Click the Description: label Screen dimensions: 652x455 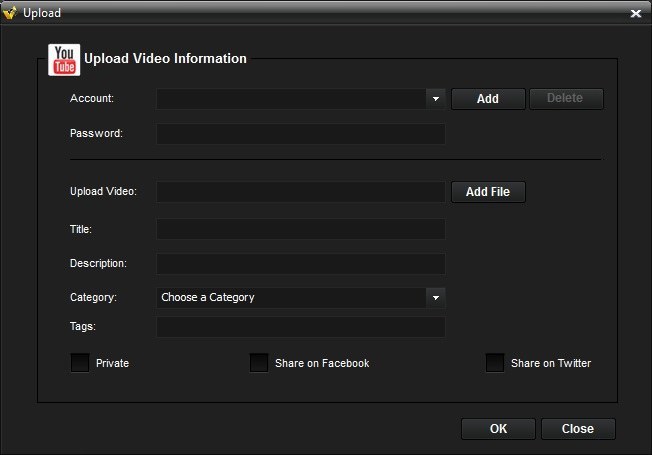point(98,263)
